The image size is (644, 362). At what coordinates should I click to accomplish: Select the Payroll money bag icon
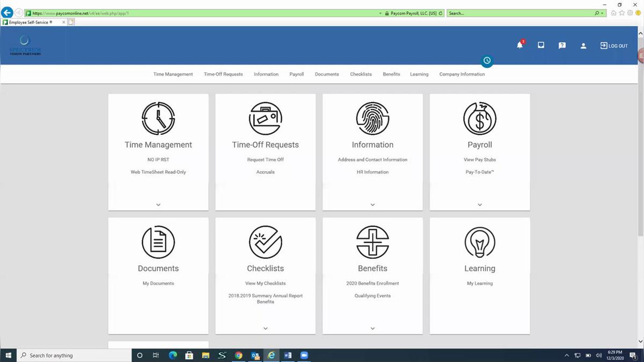point(479,118)
